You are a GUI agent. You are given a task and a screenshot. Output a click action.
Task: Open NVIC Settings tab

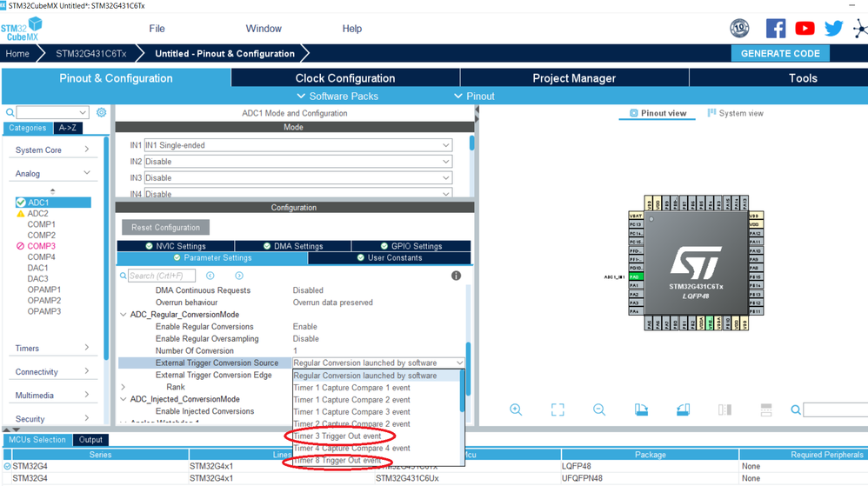click(x=176, y=246)
